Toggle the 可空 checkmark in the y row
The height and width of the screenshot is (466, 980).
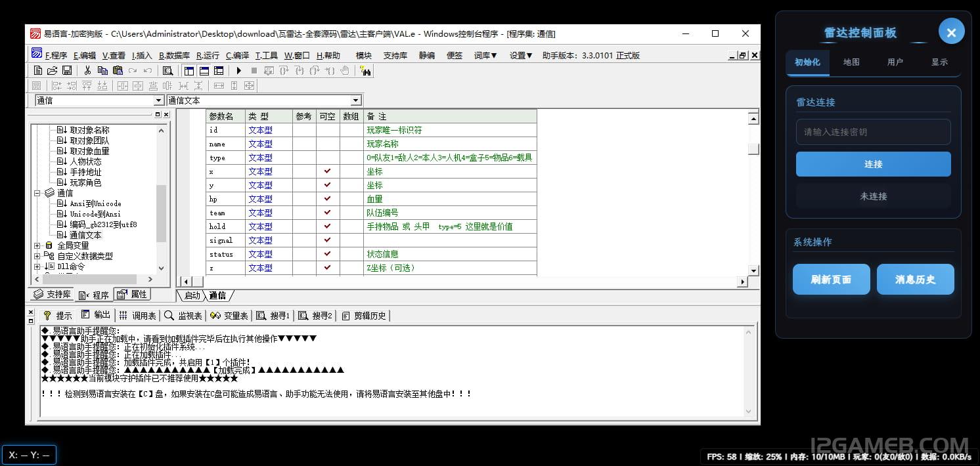[x=327, y=185]
